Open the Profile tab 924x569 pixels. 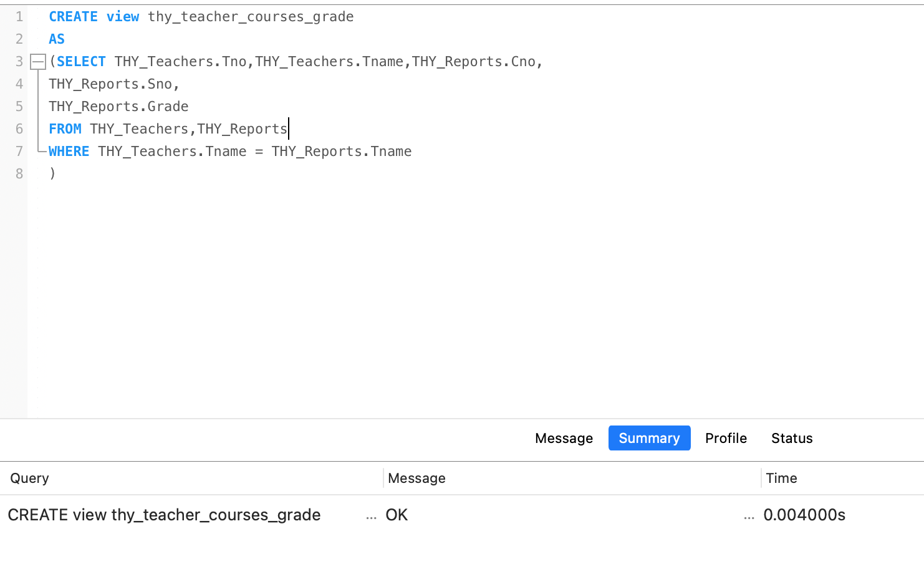click(x=726, y=438)
